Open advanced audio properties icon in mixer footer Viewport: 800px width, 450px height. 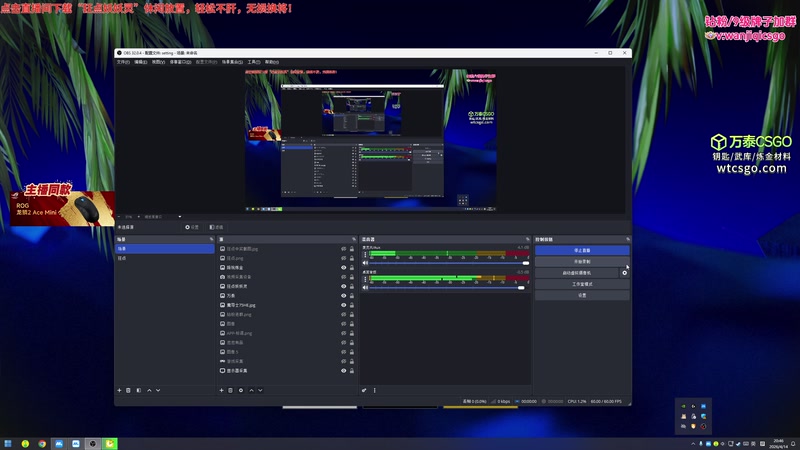(364, 390)
